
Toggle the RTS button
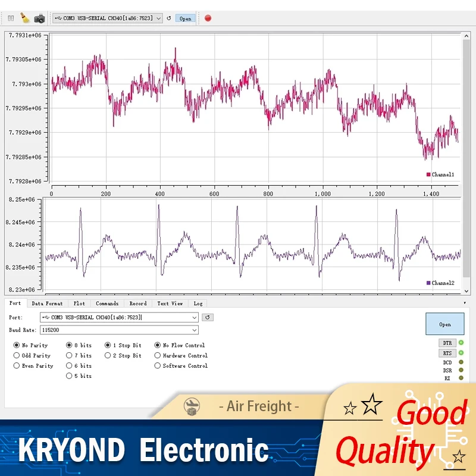coord(447,353)
